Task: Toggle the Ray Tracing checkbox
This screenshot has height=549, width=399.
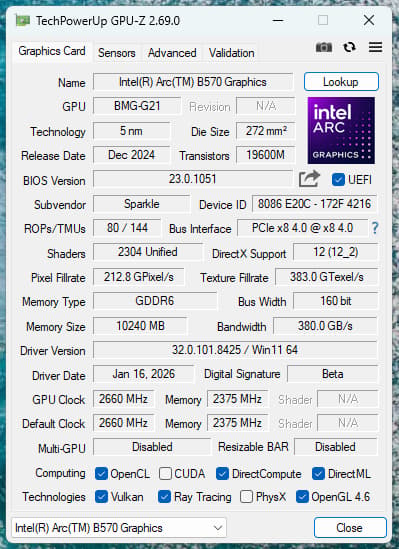Action: [164, 497]
